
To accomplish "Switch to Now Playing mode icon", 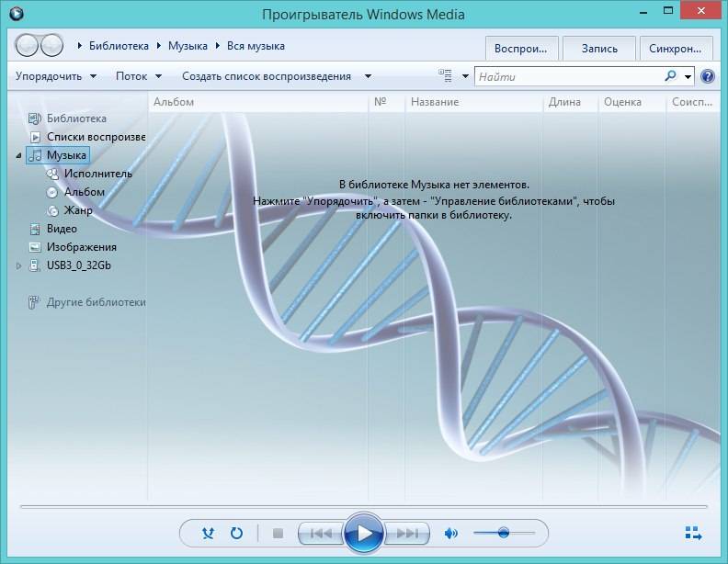I will (x=693, y=533).
